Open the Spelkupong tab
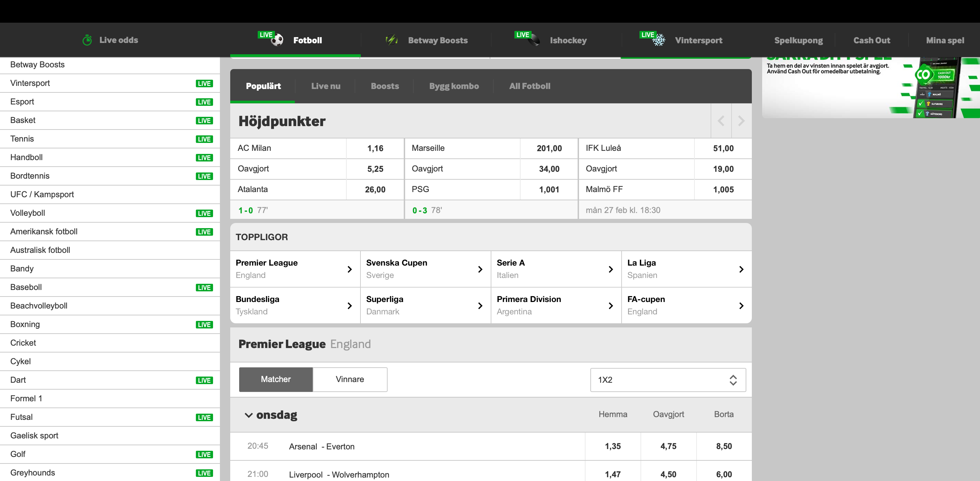The image size is (980, 481). pyautogui.click(x=798, y=40)
